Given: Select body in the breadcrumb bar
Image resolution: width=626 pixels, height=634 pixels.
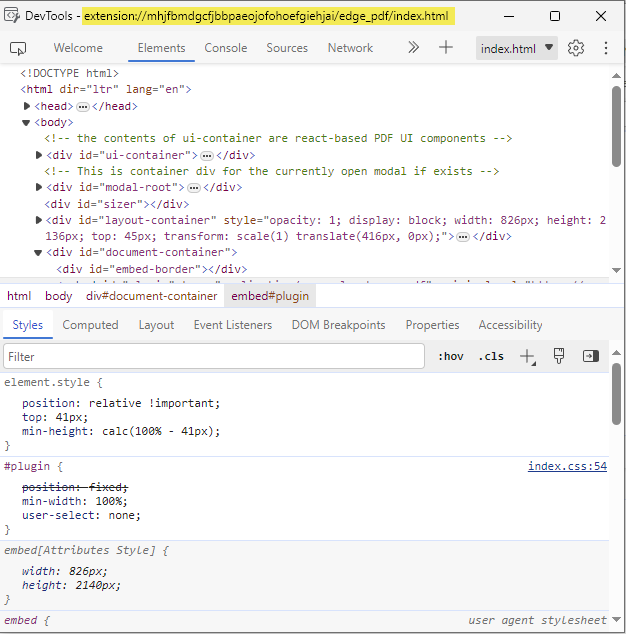Looking at the screenshot, I should [59, 296].
